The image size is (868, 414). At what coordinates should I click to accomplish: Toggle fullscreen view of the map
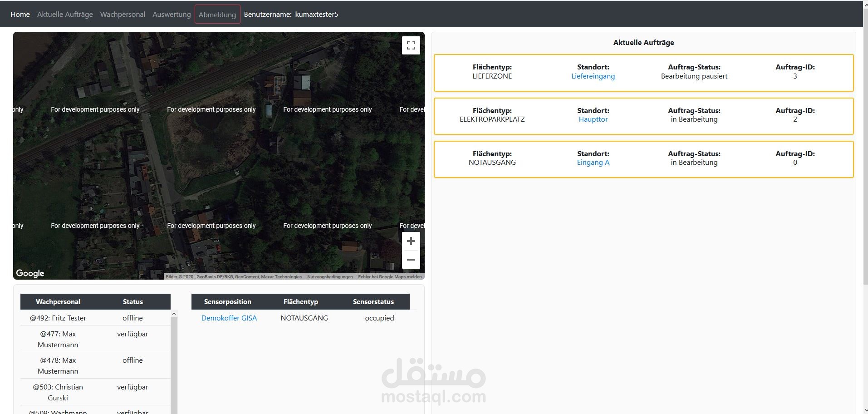(x=411, y=45)
